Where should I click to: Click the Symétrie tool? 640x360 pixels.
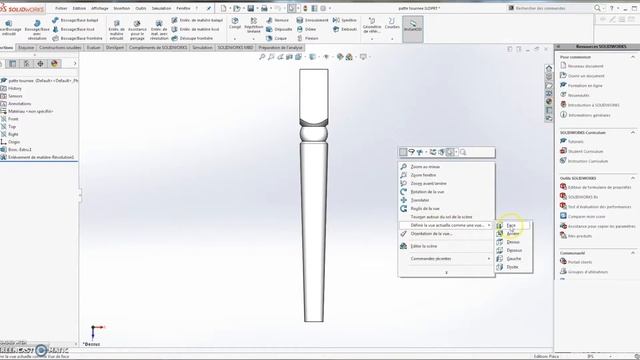[345, 20]
